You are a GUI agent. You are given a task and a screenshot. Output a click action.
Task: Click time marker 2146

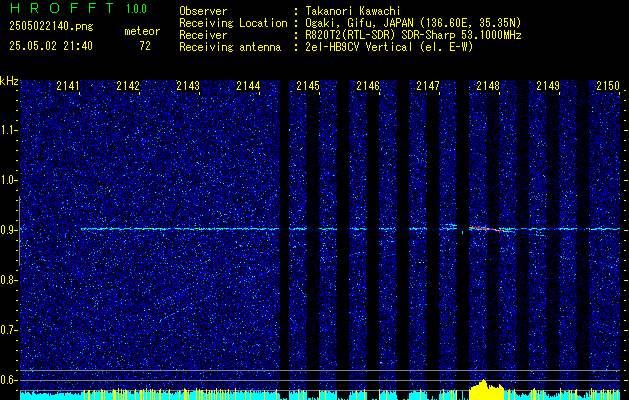pyautogui.click(x=368, y=86)
